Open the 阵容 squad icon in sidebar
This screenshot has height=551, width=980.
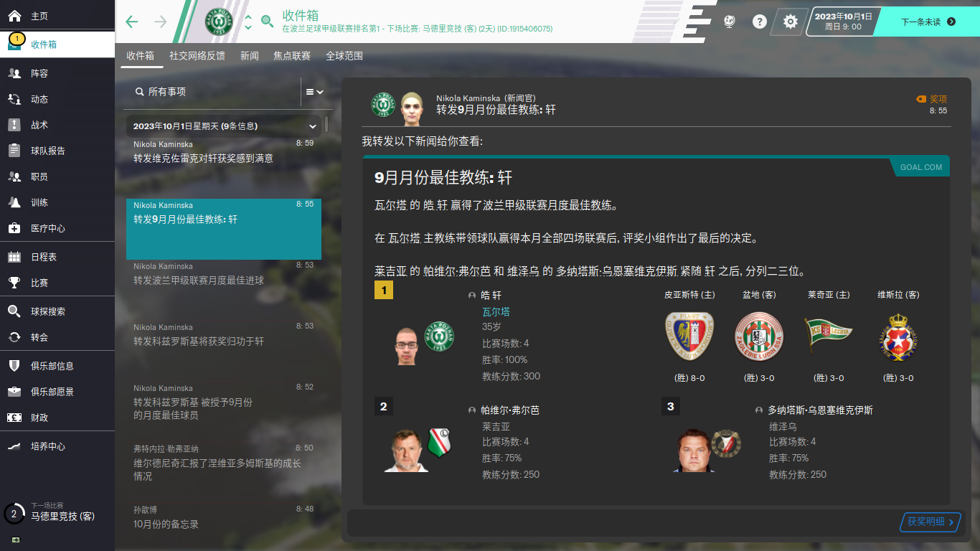coord(14,73)
